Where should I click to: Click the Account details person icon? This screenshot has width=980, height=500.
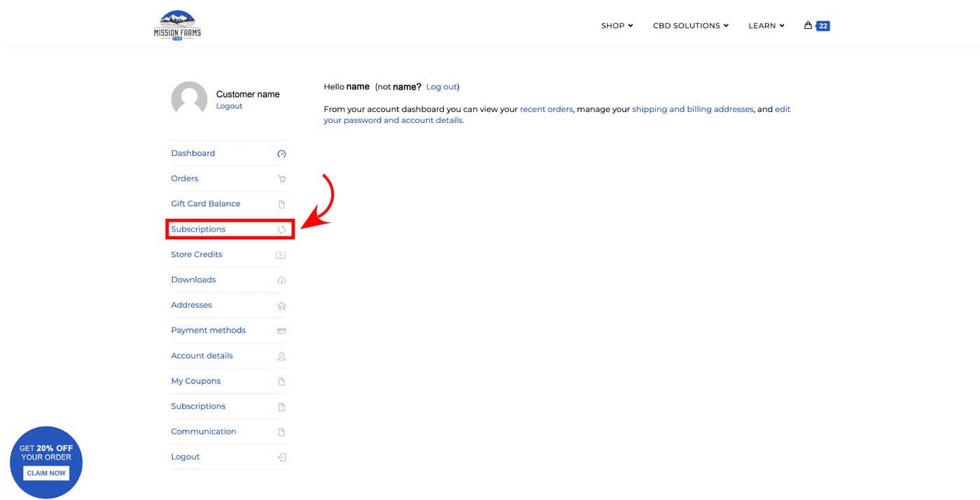pyautogui.click(x=281, y=356)
